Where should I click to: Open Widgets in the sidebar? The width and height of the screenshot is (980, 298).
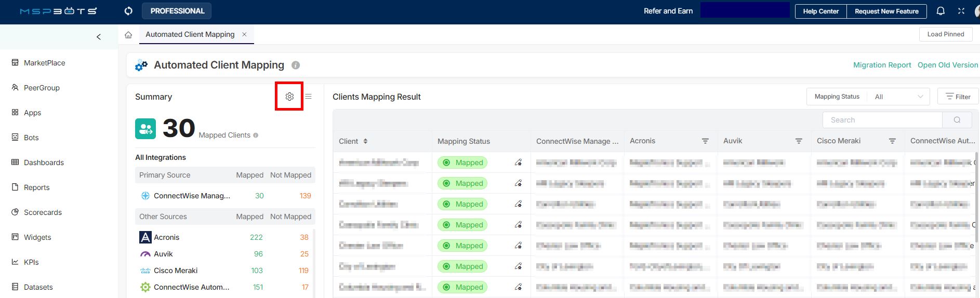[31, 237]
